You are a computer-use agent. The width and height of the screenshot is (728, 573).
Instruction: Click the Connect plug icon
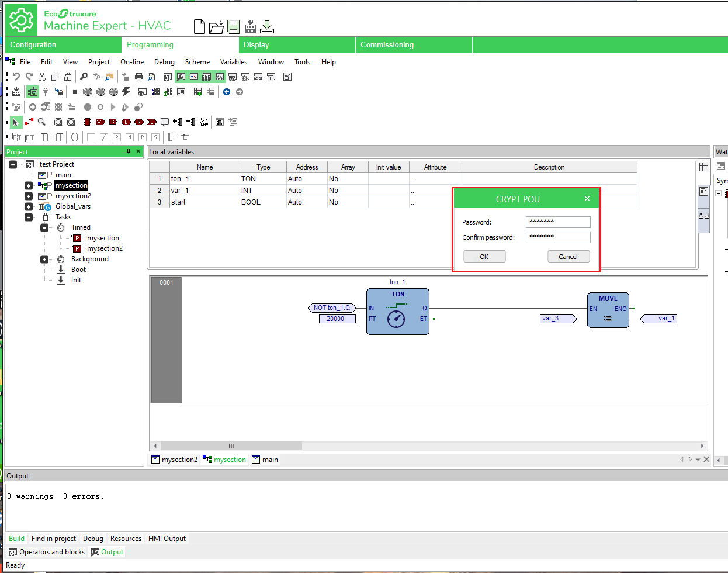[x=46, y=92]
